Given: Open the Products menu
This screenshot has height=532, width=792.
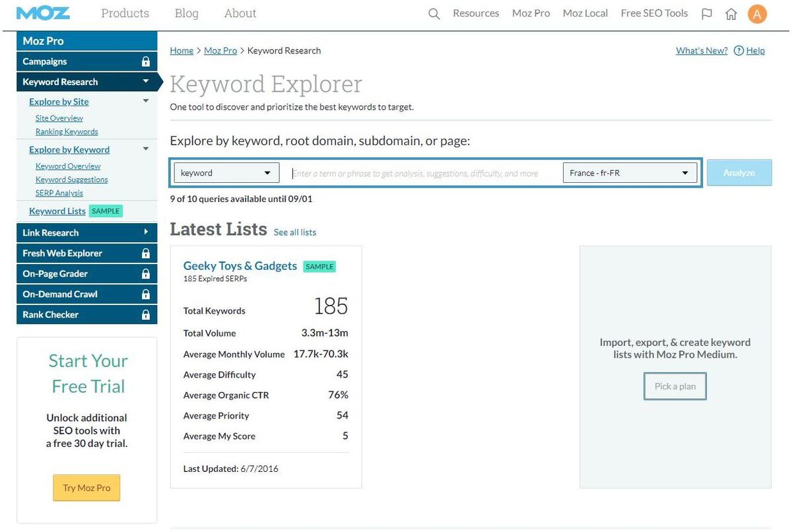Looking at the screenshot, I should (125, 13).
